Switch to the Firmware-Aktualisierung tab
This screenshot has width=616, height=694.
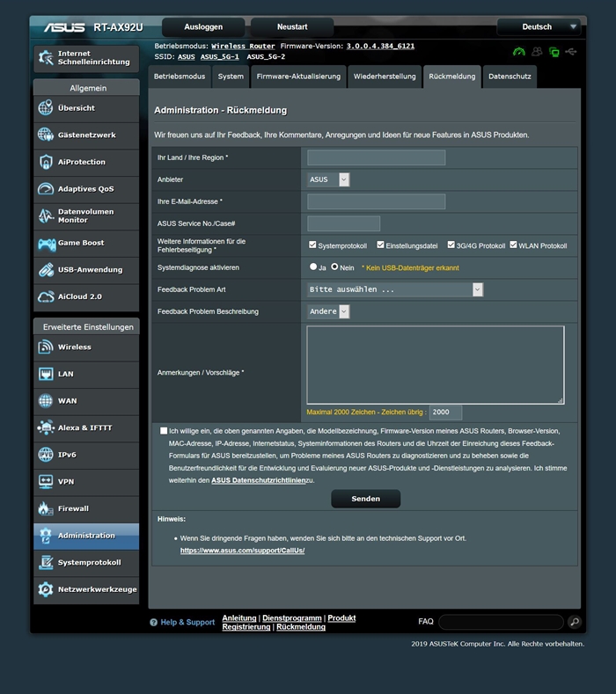[298, 77]
